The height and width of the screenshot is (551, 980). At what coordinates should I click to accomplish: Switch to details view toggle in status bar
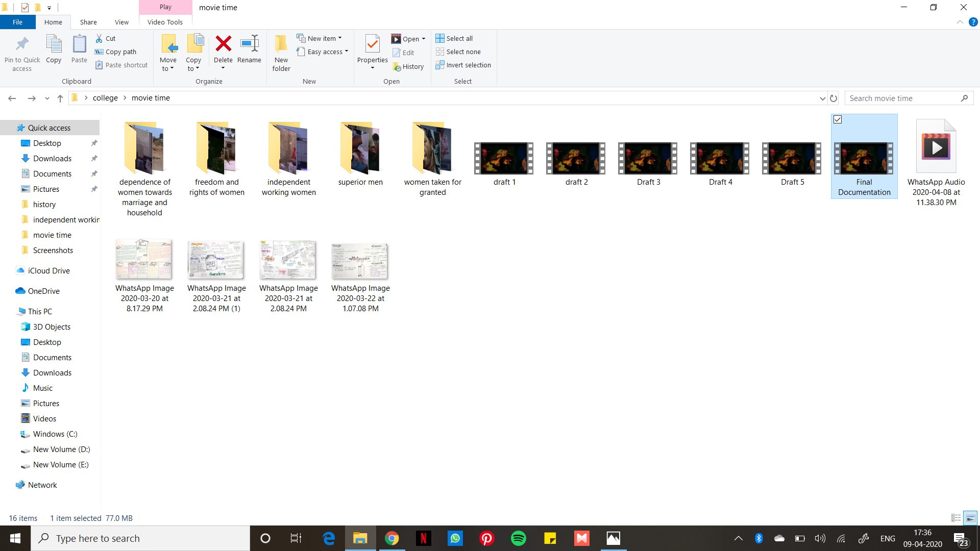coord(956,518)
